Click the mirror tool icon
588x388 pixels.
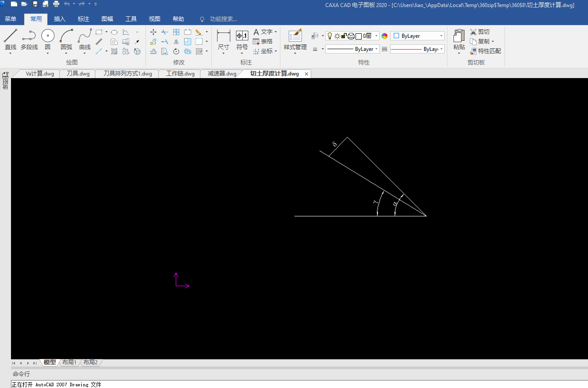tap(176, 42)
